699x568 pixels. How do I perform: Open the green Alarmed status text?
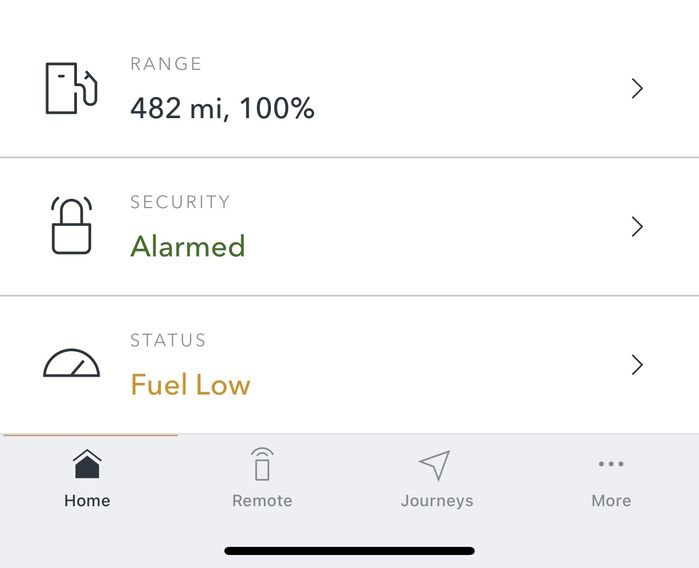click(x=188, y=246)
